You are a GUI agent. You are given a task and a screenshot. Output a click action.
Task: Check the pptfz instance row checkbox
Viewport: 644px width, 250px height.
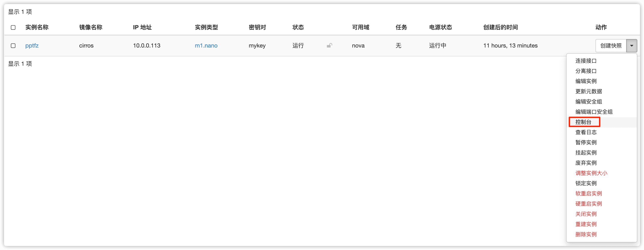click(x=13, y=46)
